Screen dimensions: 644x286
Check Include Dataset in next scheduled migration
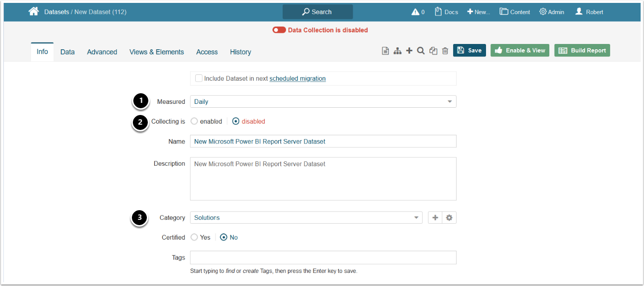pos(199,78)
